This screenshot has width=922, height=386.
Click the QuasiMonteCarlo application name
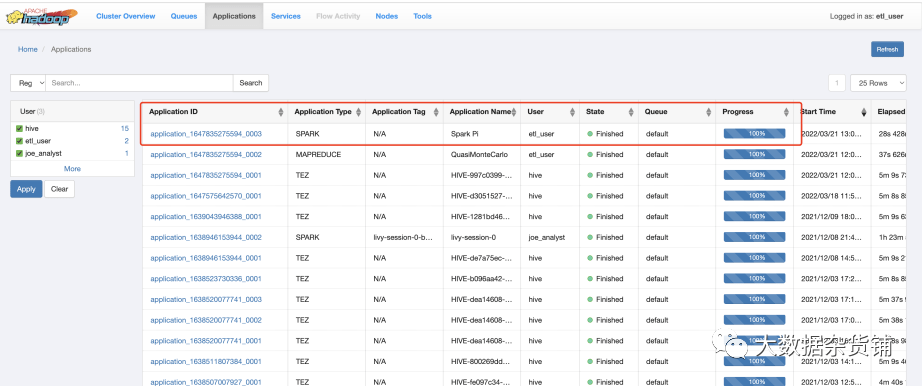click(479, 155)
